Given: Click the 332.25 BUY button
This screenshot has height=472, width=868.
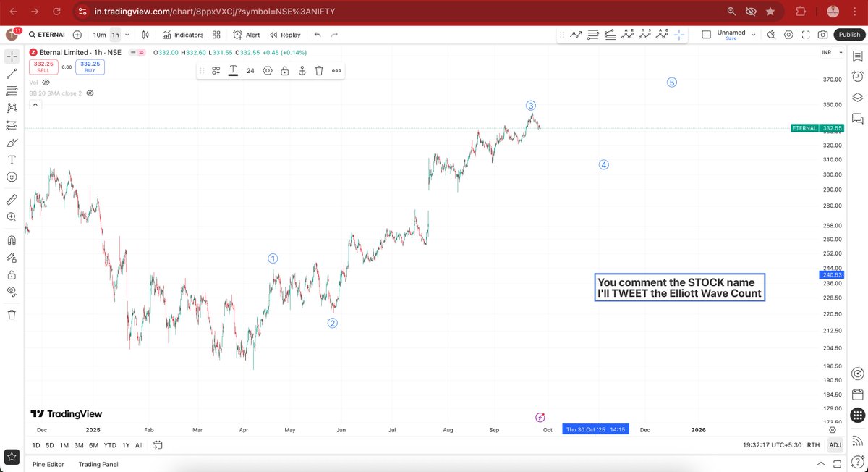Looking at the screenshot, I should (x=90, y=67).
